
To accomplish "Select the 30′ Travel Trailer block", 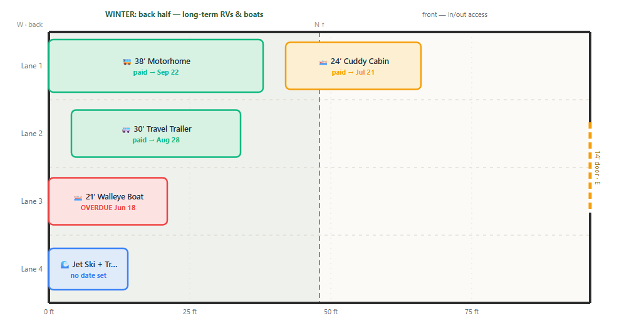I will point(156,134).
